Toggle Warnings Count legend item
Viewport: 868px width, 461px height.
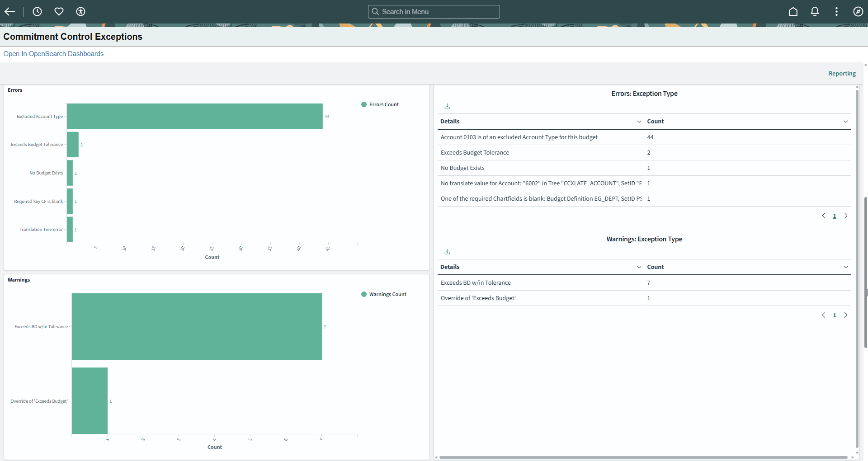(384, 294)
